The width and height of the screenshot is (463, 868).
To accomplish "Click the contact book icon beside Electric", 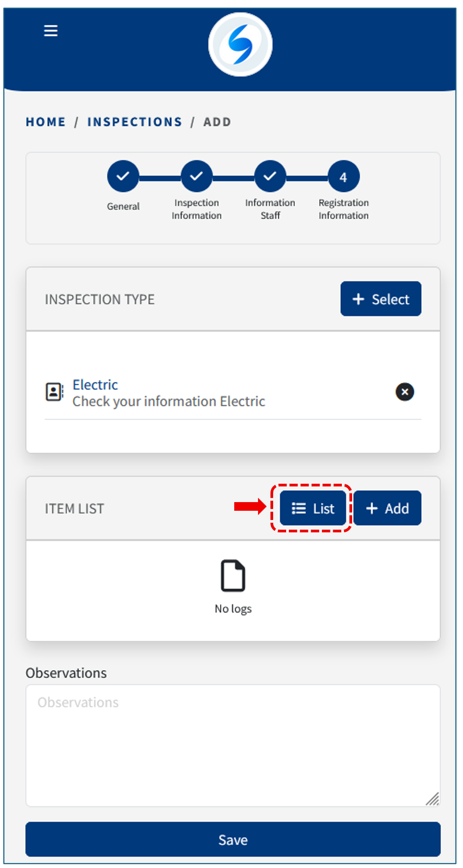I will click(x=54, y=392).
